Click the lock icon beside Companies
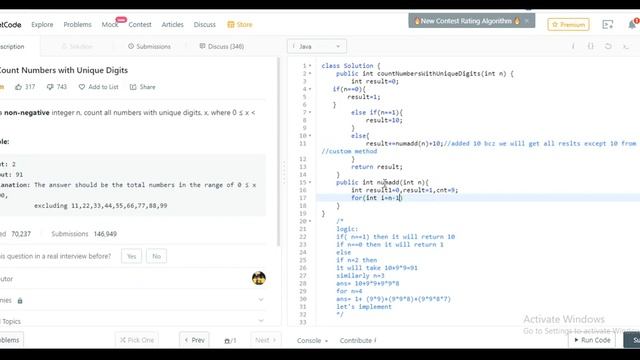Image resolution: width=640 pixels, height=360 pixels. point(20,300)
